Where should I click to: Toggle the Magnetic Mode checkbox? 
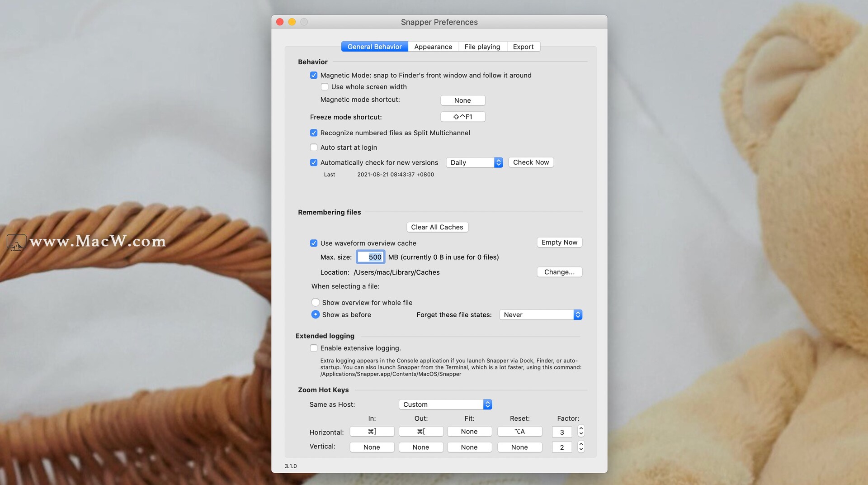[x=314, y=75]
